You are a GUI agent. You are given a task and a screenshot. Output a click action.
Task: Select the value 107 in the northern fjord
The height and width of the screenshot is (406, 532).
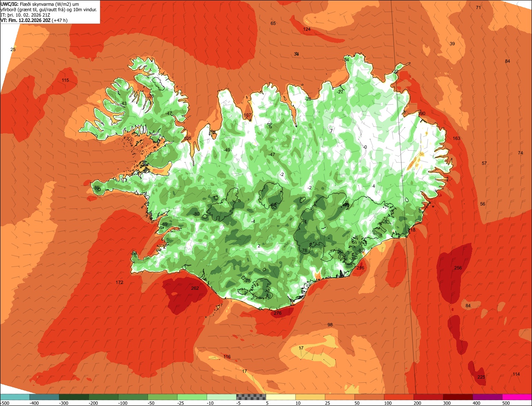point(247,115)
